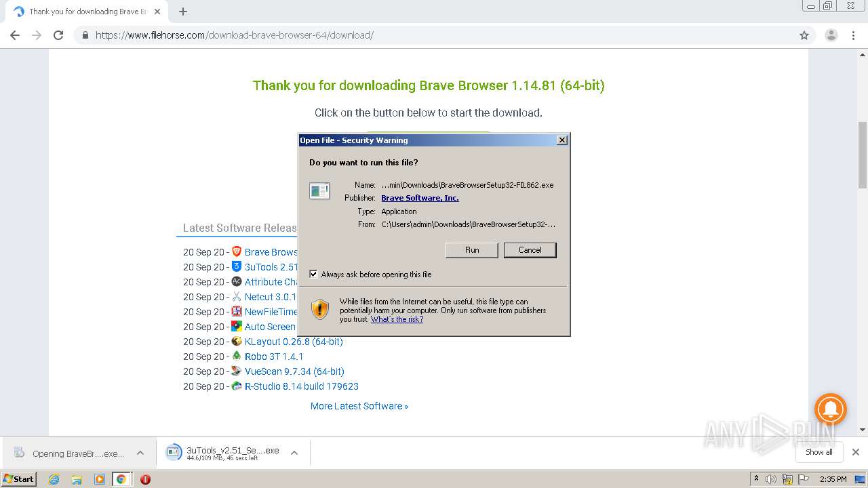Click the NewFileTime icon in list

tap(237, 311)
